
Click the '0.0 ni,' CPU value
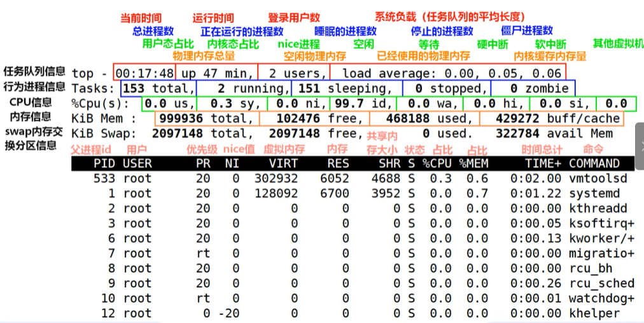(x=301, y=104)
